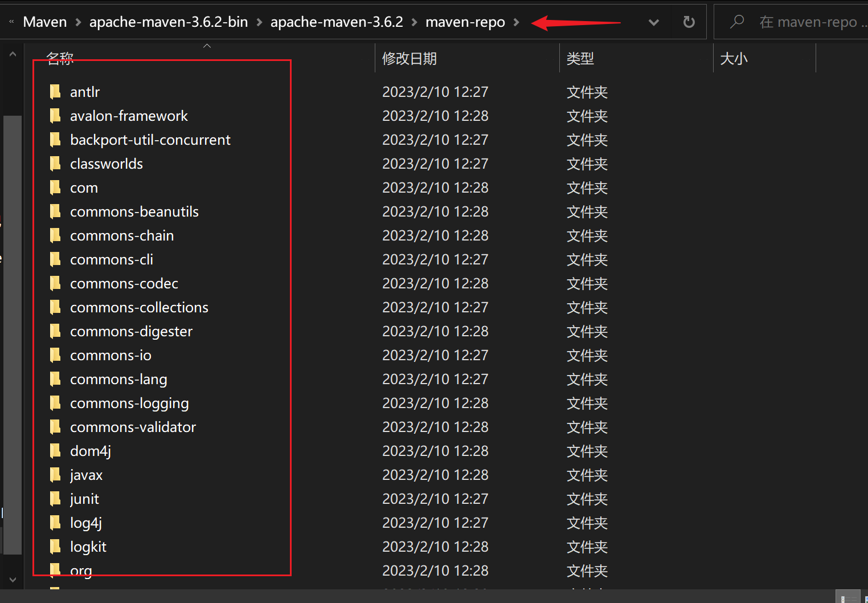Viewport: 868px width, 603px height.
Task: Click the javax folder icon
Action: (55, 475)
